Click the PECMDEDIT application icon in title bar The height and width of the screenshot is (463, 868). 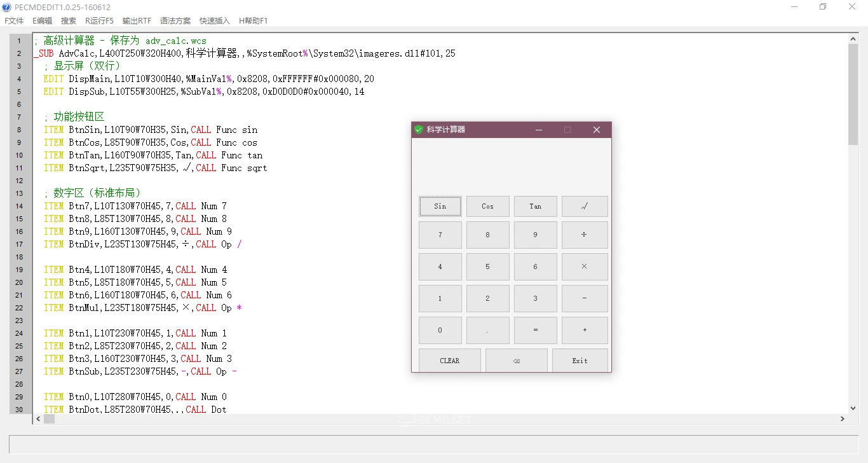coord(6,7)
